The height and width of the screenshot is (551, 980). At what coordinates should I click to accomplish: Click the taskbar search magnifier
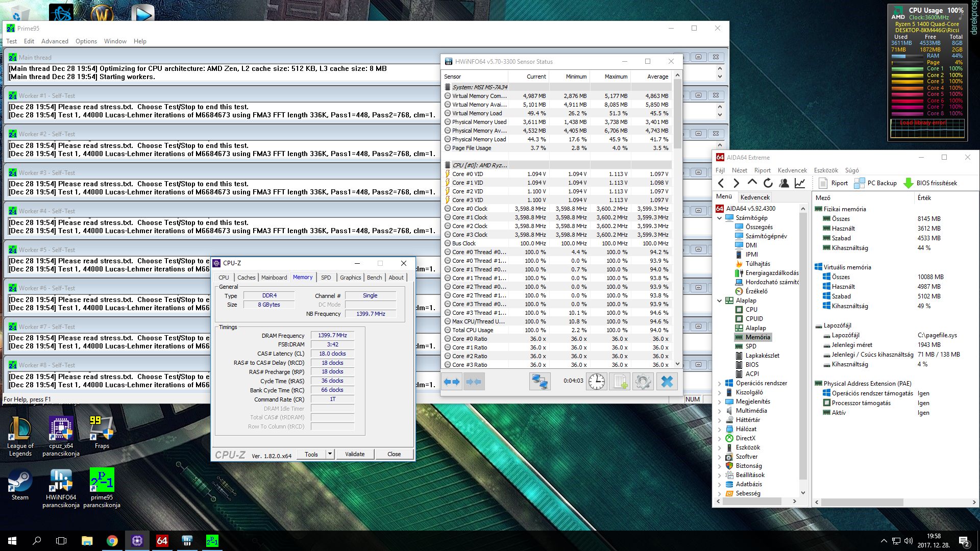(x=37, y=541)
